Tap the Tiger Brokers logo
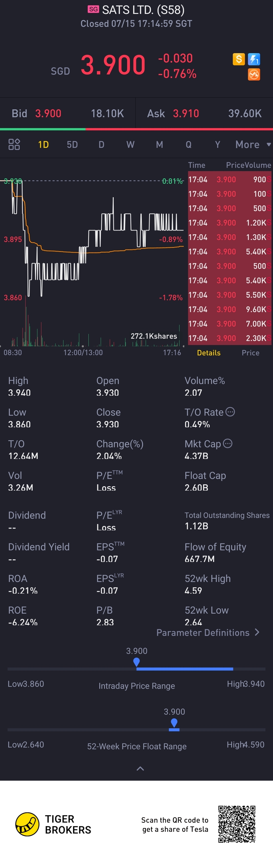 click(28, 824)
